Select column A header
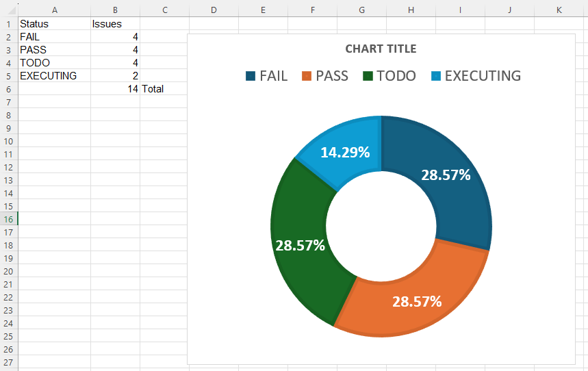 pos(54,10)
